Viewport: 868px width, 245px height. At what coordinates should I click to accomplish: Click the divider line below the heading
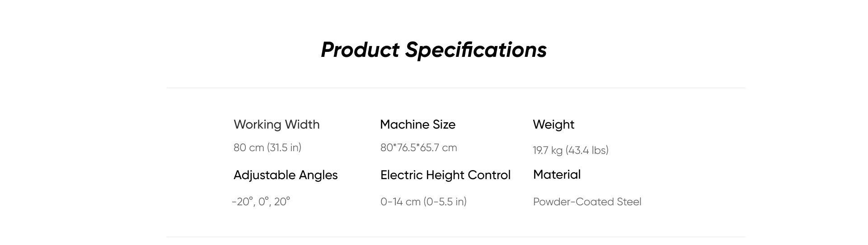455,88
